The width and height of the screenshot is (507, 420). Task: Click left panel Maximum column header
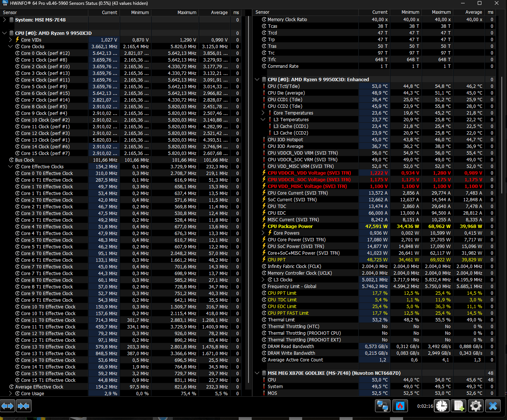(175, 12)
